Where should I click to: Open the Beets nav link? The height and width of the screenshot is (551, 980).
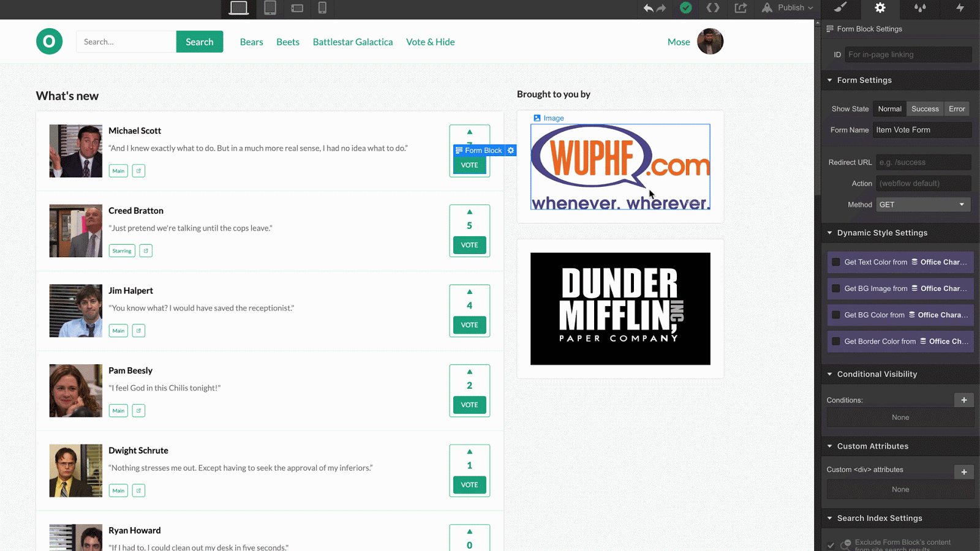[x=288, y=42]
